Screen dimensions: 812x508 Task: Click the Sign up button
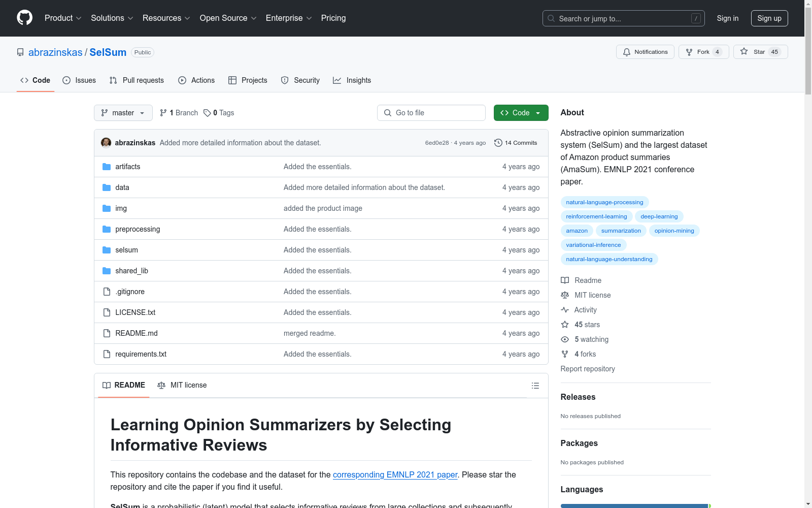[769, 18]
